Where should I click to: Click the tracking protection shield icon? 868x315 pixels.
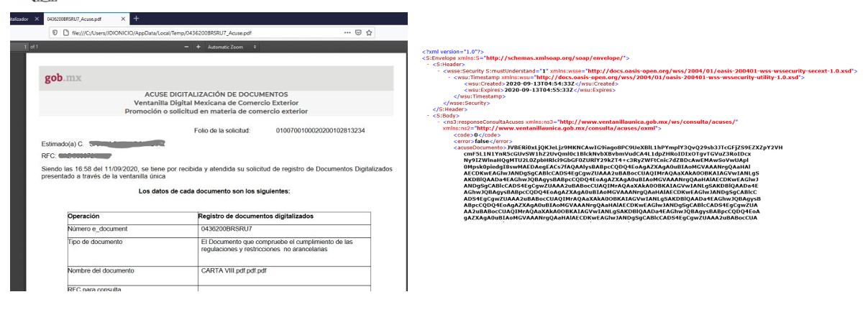click(55, 32)
